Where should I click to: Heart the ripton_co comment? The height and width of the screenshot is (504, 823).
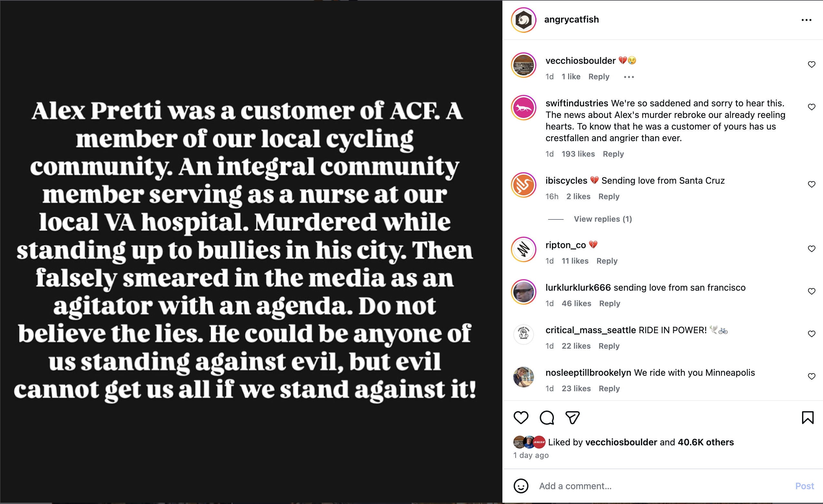[x=811, y=248]
